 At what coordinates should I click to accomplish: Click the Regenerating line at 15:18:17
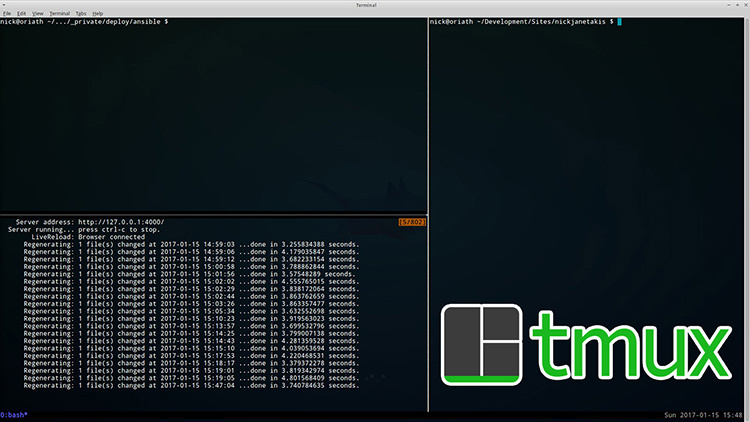point(191,363)
